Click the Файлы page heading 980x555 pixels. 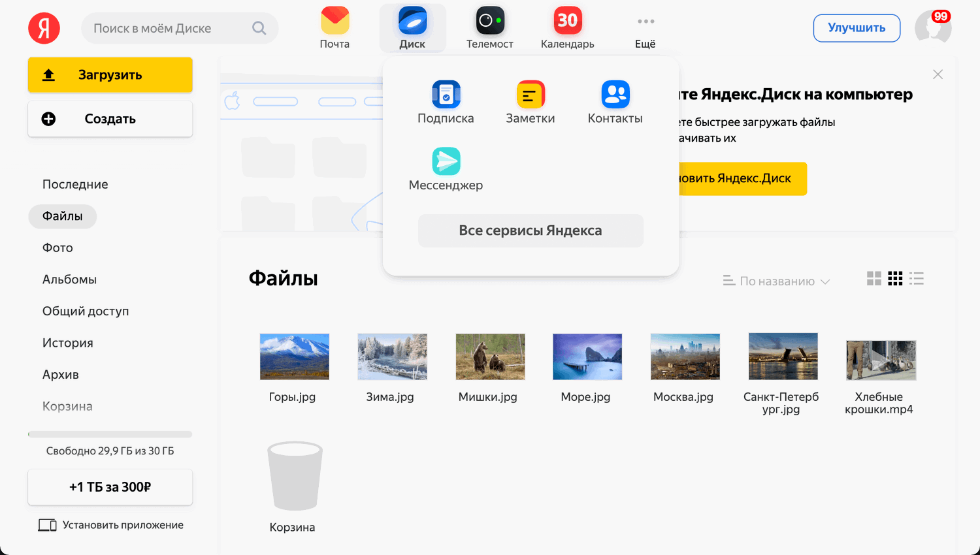pyautogui.click(x=284, y=279)
